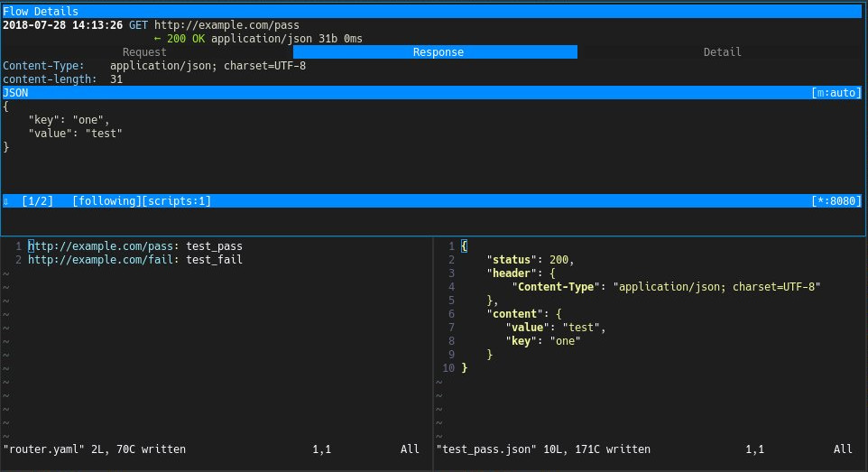Click the 200 OK response status
The height and width of the screenshot is (472, 868).
(x=186, y=39)
